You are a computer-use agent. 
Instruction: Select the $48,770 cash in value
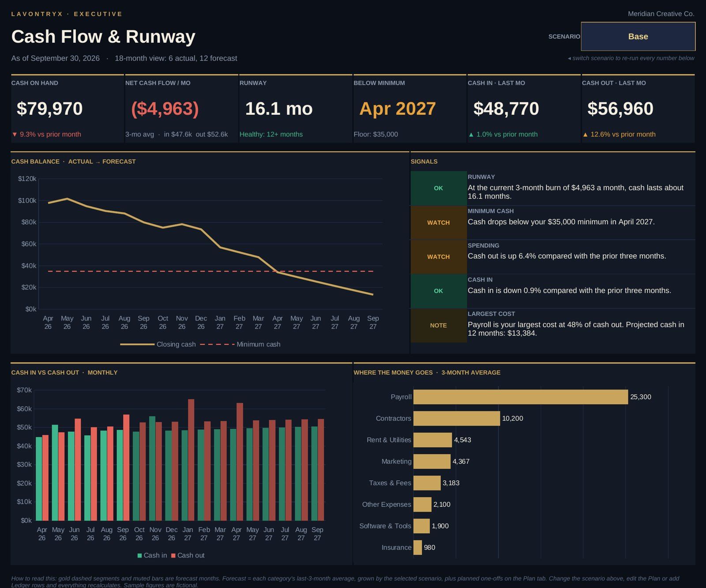click(x=506, y=109)
